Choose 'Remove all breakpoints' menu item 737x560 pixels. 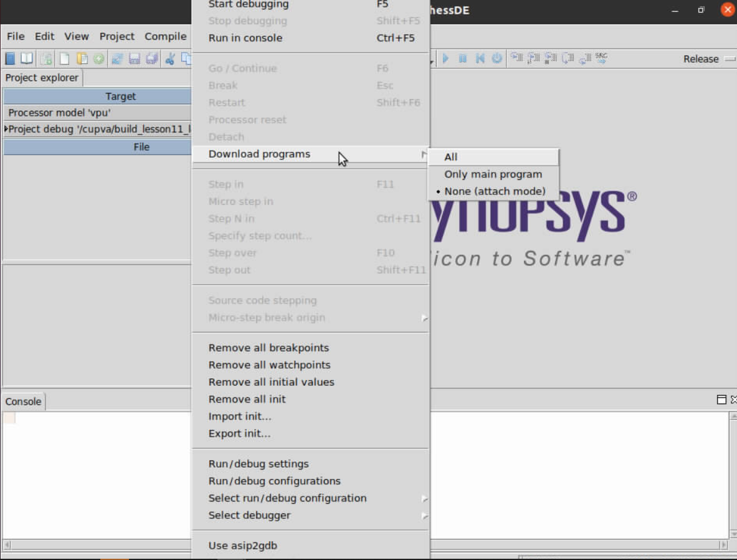(x=269, y=348)
